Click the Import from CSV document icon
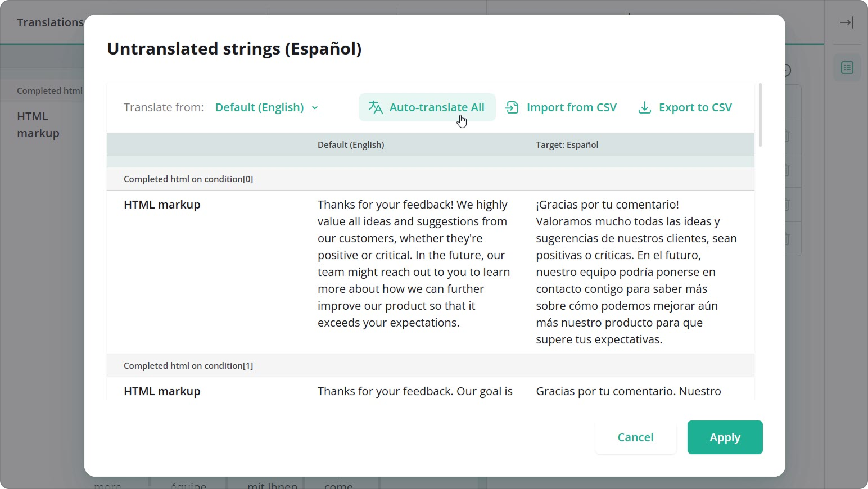This screenshot has height=489, width=868. coord(512,107)
